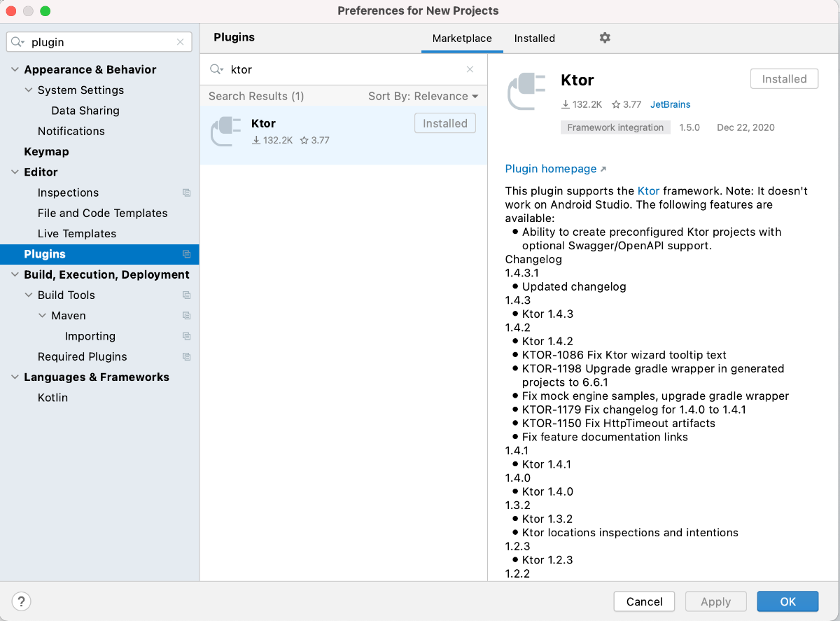Select the Plugins settings entry
Screen dimensions: 840x621
tap(99, 254)
